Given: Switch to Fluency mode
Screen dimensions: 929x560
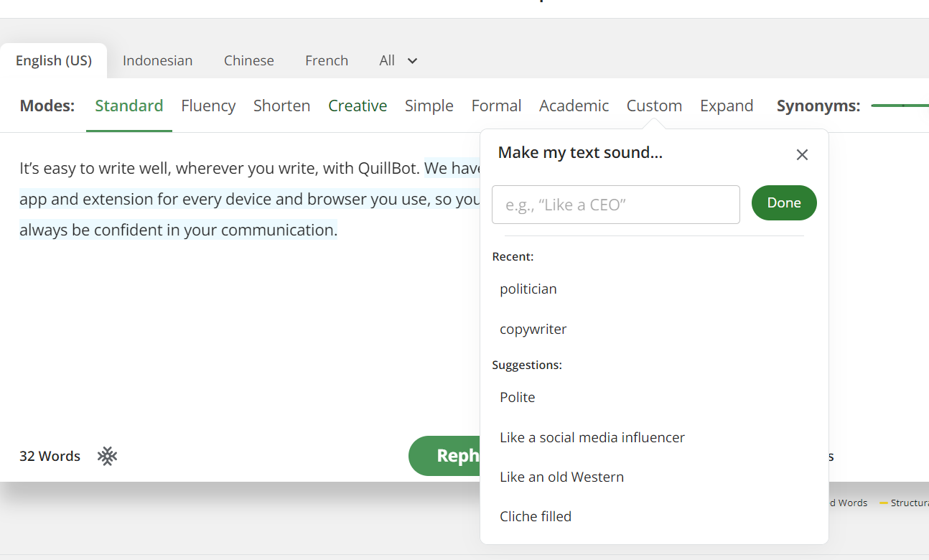Looking at the screenshot, I should pos(208,106).
